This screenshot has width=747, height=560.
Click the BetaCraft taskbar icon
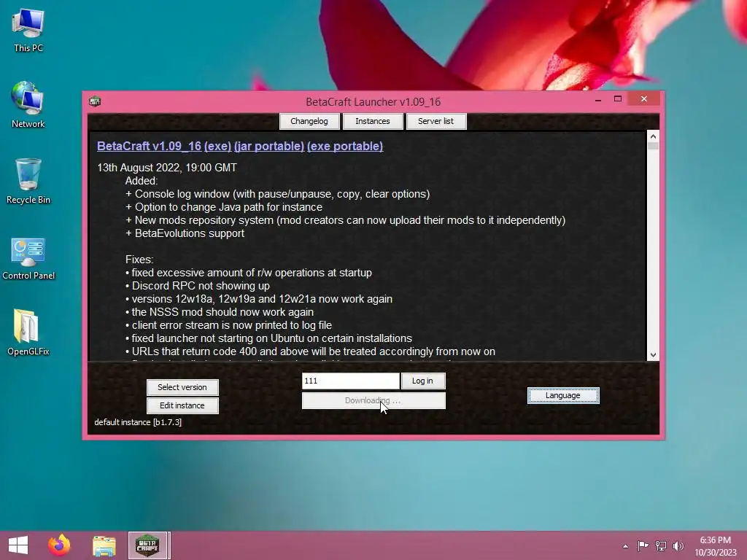click(x=147, y=545)
